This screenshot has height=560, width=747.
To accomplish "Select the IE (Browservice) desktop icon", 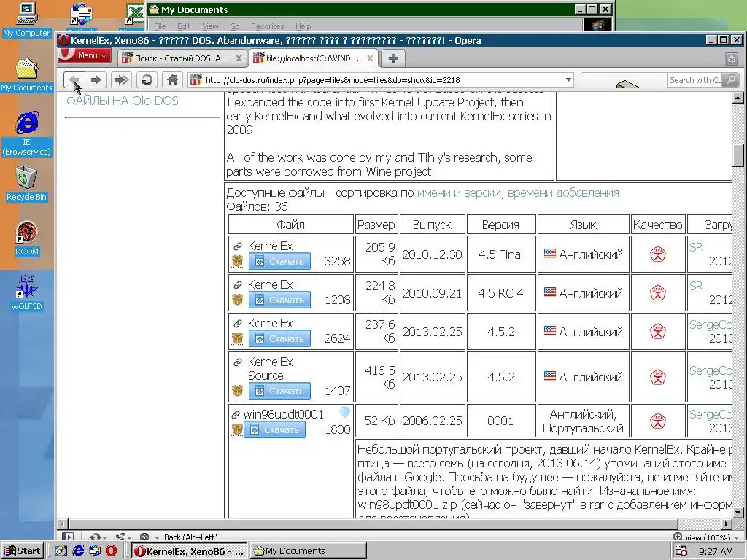I will click(x=26, y=133).
